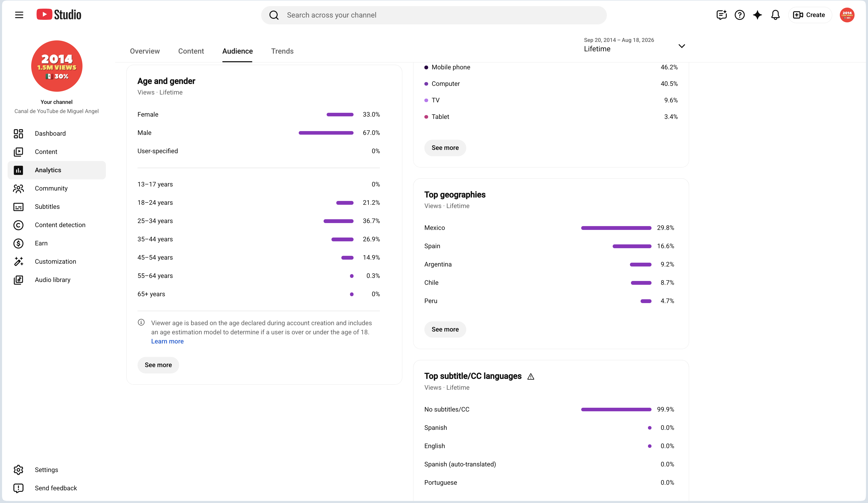
Task: Open the help question mark icon
Action: tap(740, 15)
